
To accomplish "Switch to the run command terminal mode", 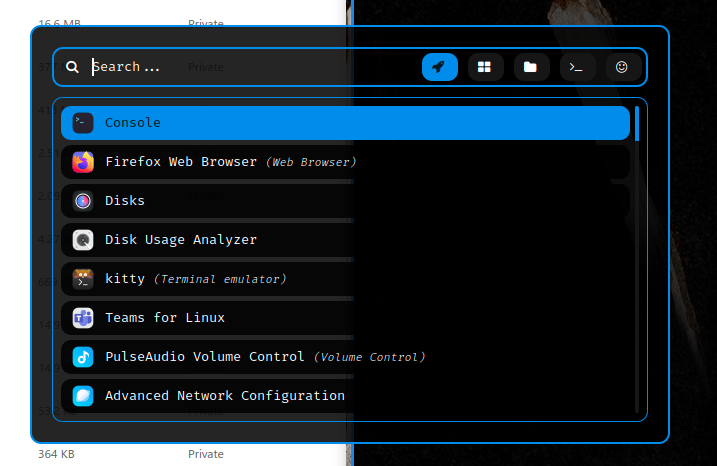I will (x=577, y=67).
